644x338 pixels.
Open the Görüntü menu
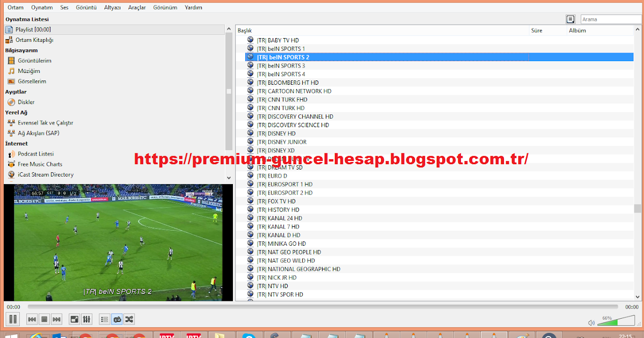click(86, 8)
